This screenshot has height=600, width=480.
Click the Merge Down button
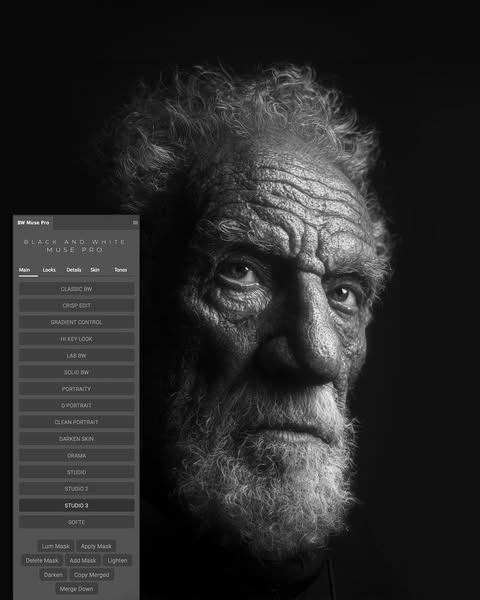(x=77, y=589)
